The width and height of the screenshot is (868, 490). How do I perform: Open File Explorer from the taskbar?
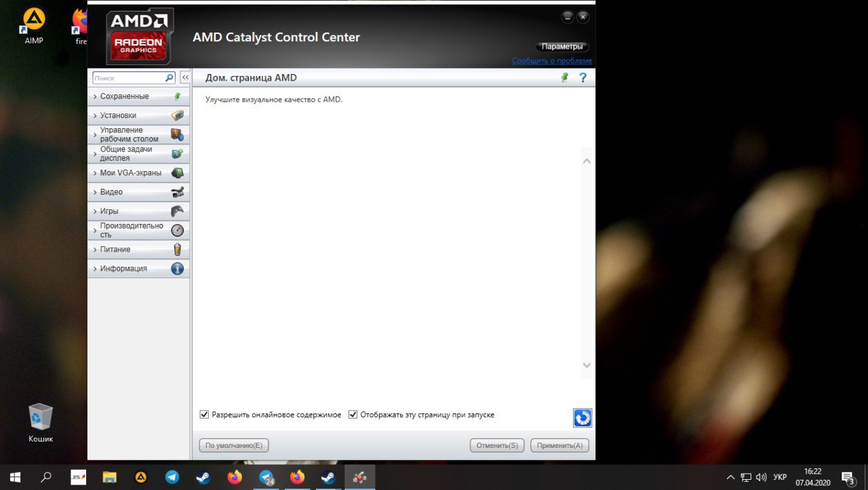point(109,477)
